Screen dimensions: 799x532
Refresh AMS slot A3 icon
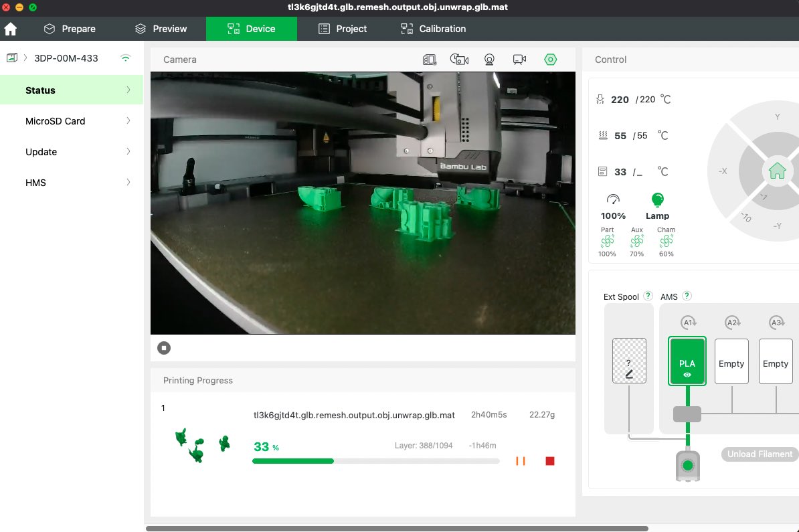pyautogui.click(x=776, y=322)
